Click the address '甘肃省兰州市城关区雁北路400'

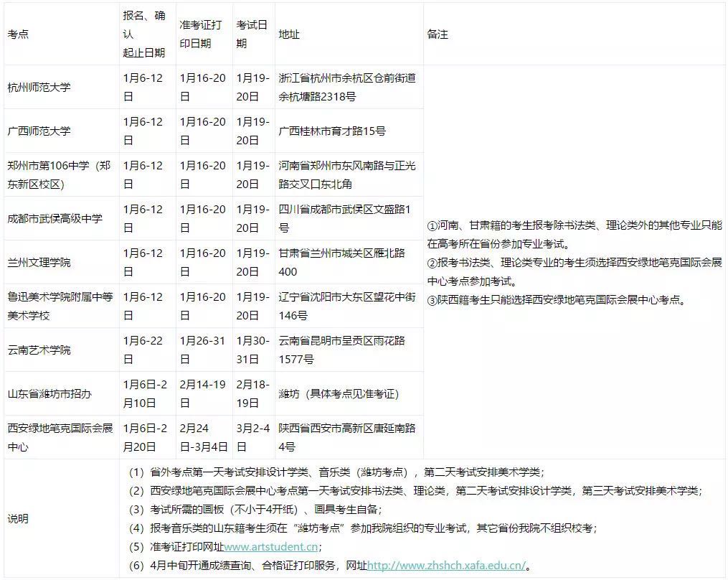point(341,263)
